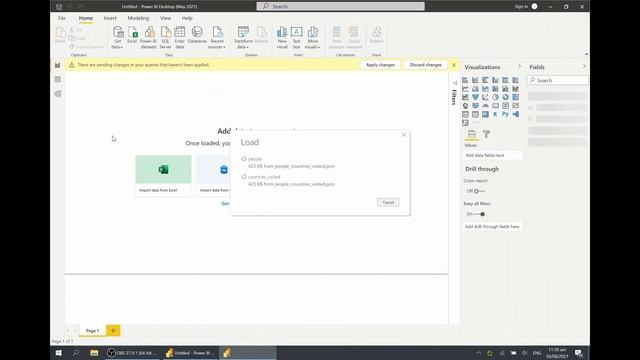Switch to Model view in left sidebar
Screen dimensions: 640x360
click(x=58, y=94)
